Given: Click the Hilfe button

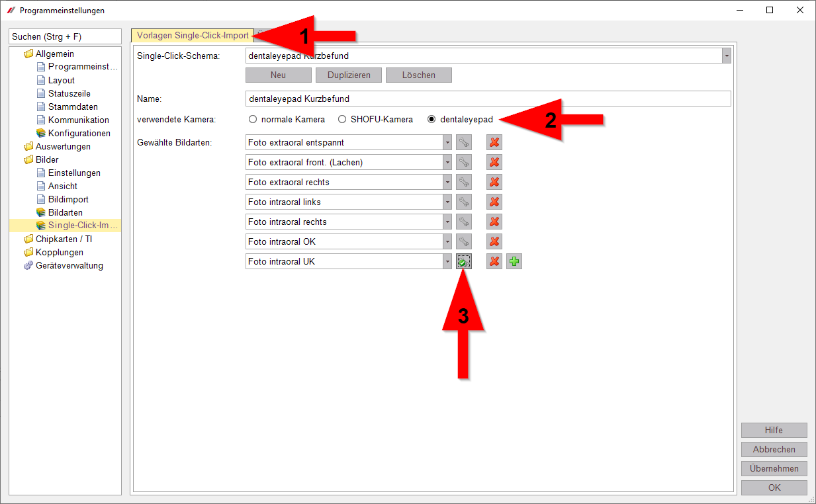Looking at the screenshot, I should (x=774, y=430).
